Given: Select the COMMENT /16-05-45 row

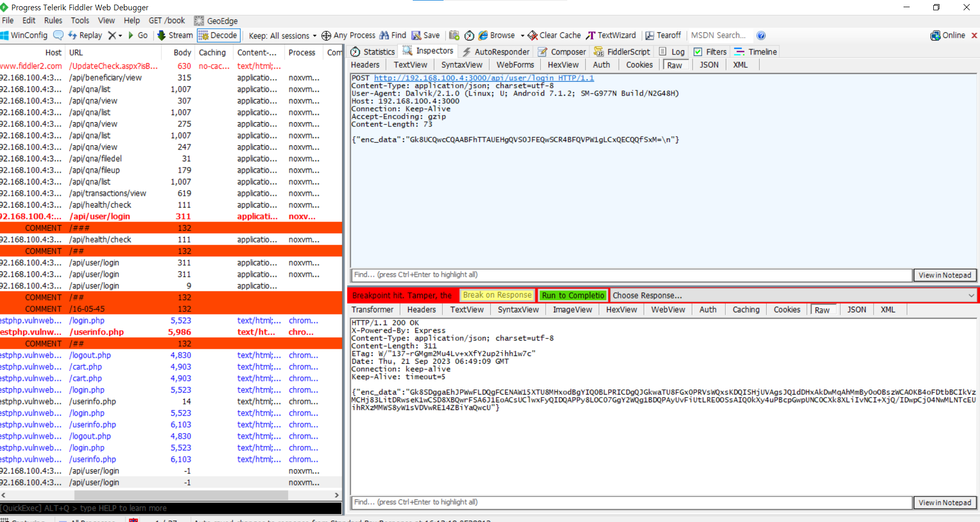Looking at the screenshot, I should [x=171, y=309].
